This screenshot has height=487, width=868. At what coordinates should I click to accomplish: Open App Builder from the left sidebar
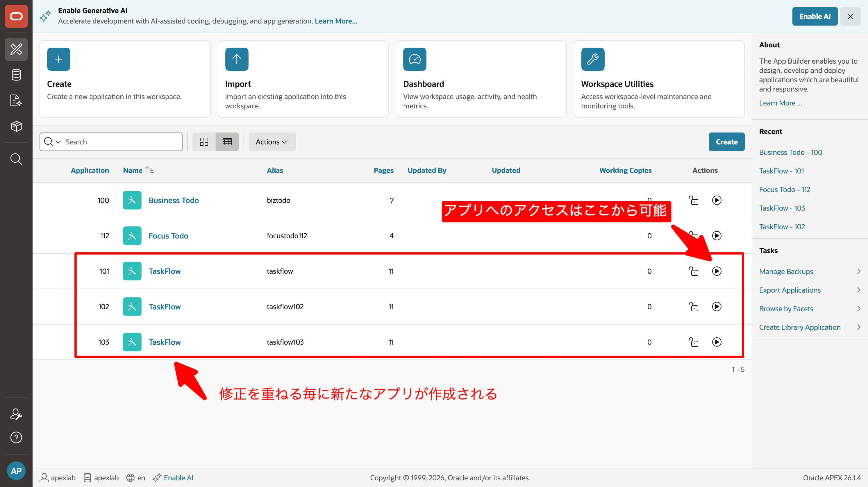tap(16, 49)
